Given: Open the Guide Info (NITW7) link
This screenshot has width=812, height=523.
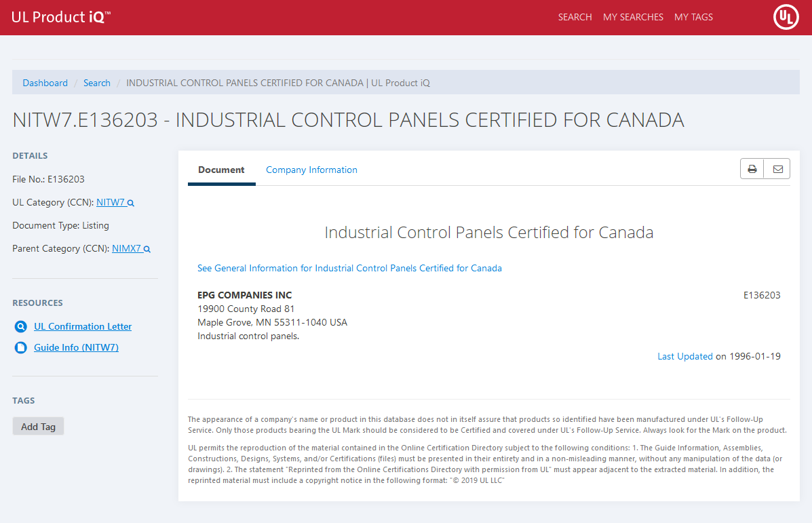Looking at the screenshot, I should [x=76, y=347].
